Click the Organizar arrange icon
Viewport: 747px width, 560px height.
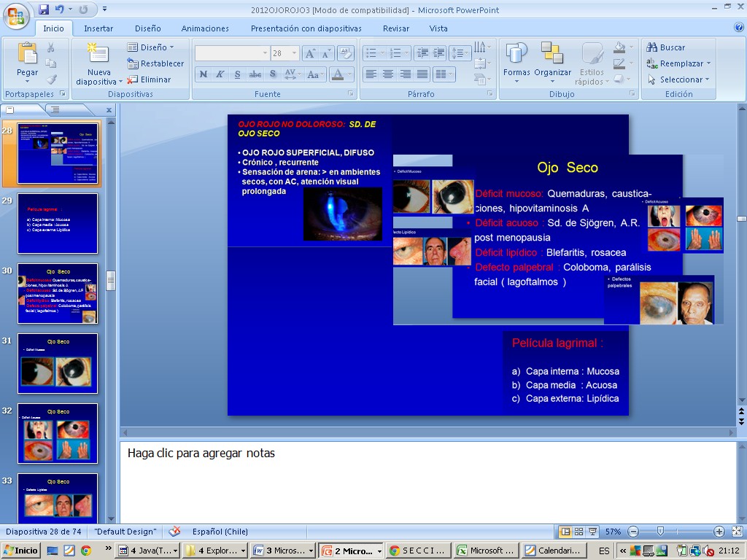click(552, 55)
